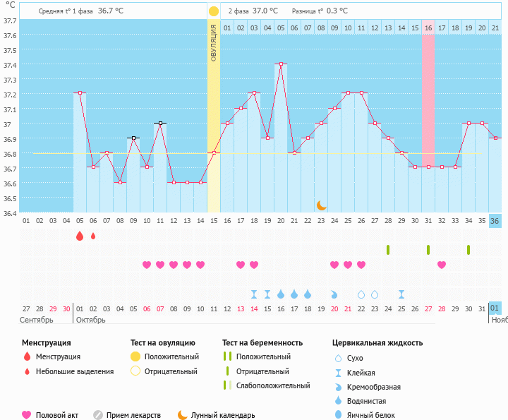The height and width of the screenshot is (420, 508).
Task: Click the temperature point on the ovulation day
Action: pos(214,153)
